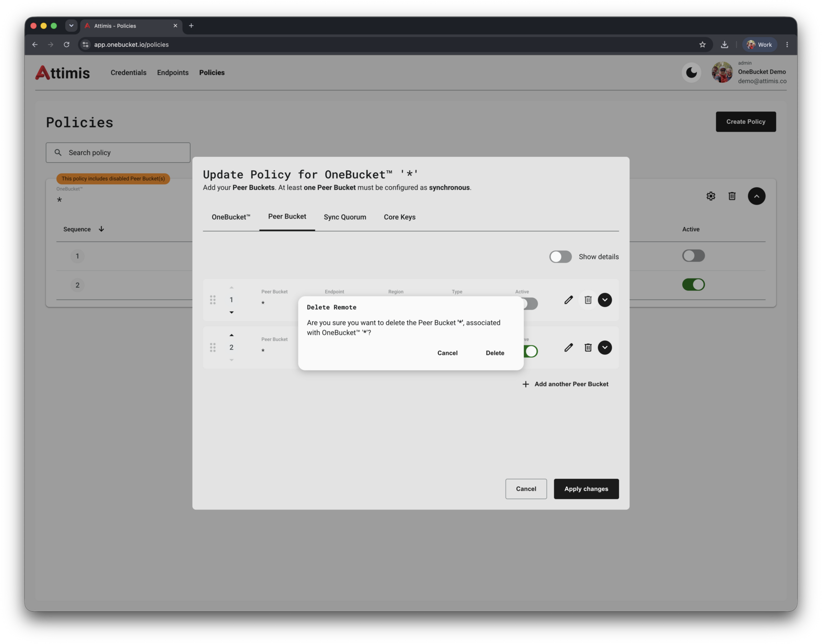Open the Sync Quorum tab

click(x=345, y=217)
